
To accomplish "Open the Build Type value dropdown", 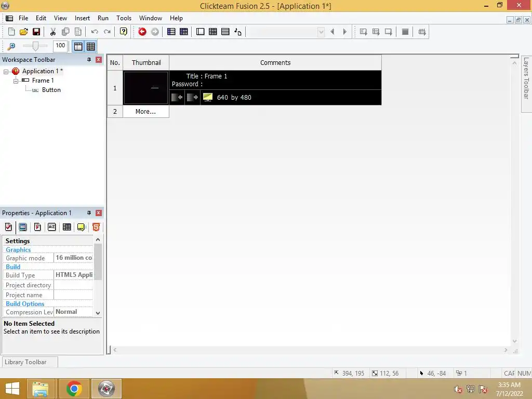I will (x=73, y=275).
